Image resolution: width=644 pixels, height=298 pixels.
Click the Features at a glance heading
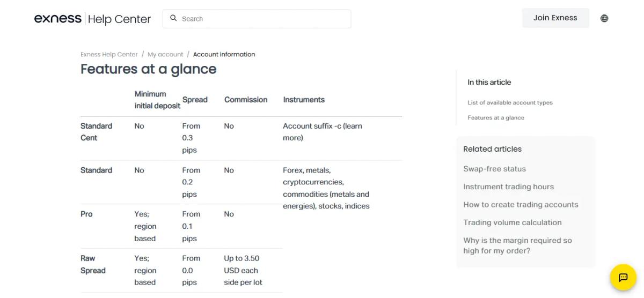[x=149, y=69]
